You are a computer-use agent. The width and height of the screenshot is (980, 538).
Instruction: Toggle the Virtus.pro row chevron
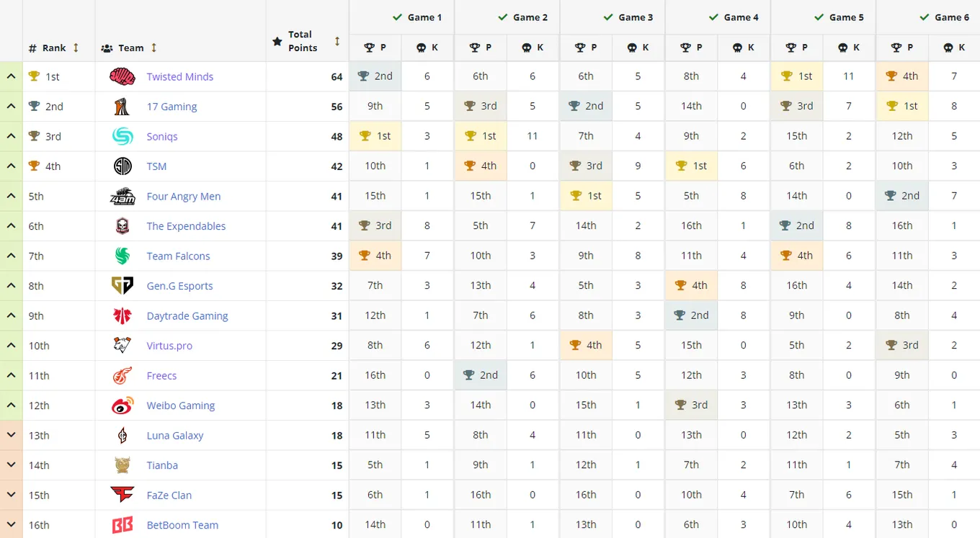(x=11, y=346)
